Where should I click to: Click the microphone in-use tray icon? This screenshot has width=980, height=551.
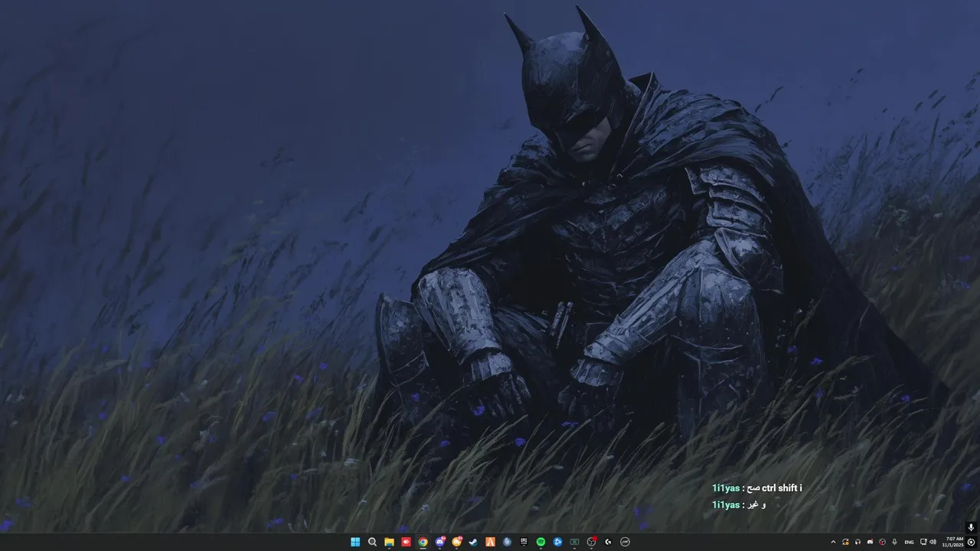pos(894,542)
